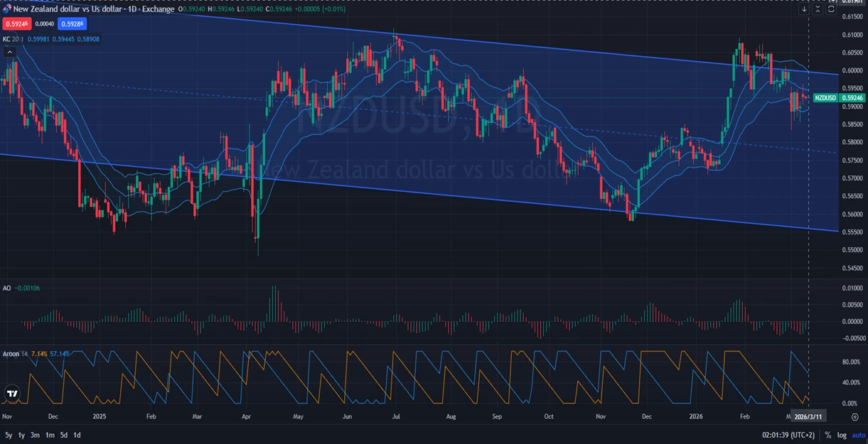Toggle auto-scaling of the price axis
This screenshot has width=868, height=444.
(x=858, y=435)
